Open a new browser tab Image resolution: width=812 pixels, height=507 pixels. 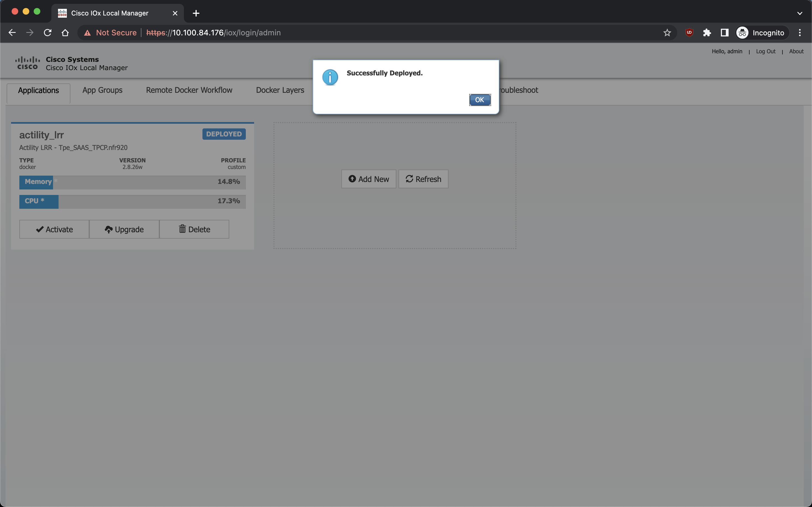pos(196,13)
